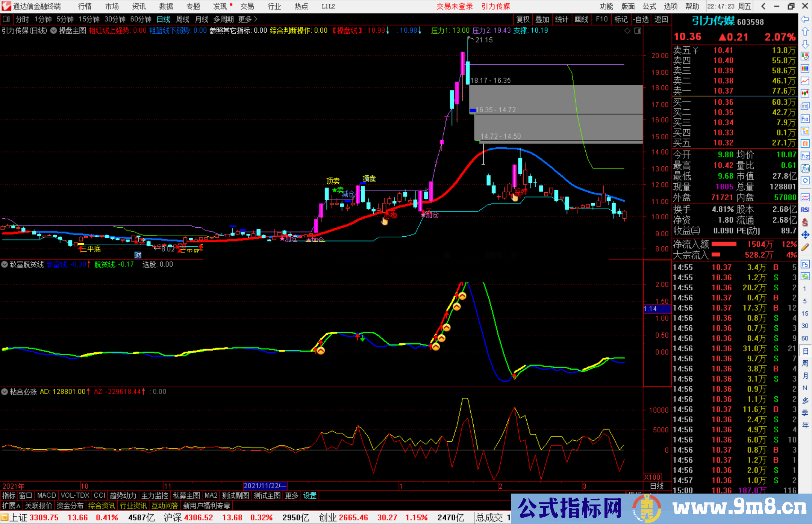812x524 pixels.
Task: Click the 2021/11/22 date marker on timeline
Action: (265, 486)
